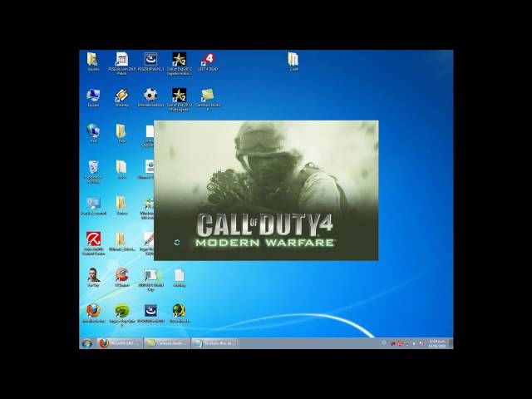The width and height of the screenshot is (532, 399).
Task: Open the folder beside the Network icon
Action: 122,133
